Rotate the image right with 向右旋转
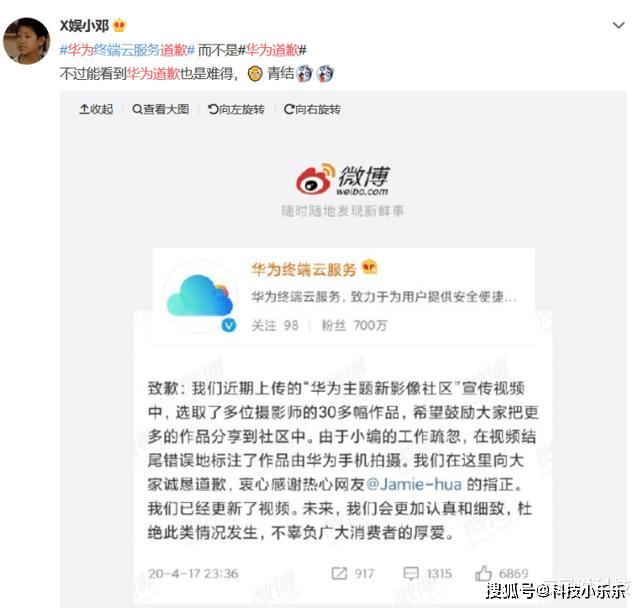640x608 pixels. click(x=312, y=109)
